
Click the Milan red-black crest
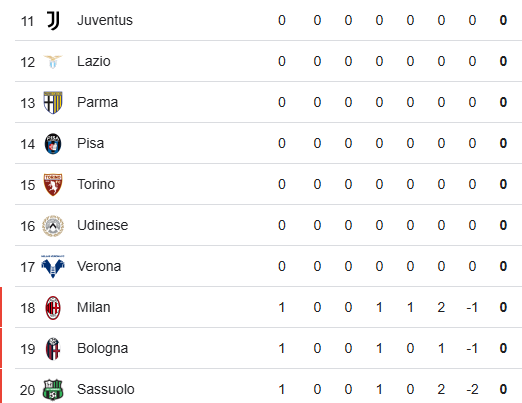pyautogui.click(x=53, y=308)
